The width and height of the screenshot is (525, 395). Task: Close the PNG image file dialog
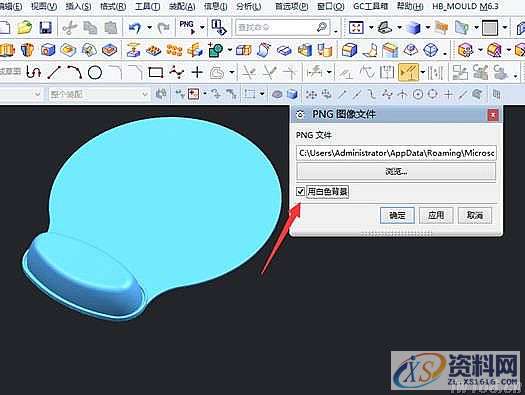click(493, 115)
